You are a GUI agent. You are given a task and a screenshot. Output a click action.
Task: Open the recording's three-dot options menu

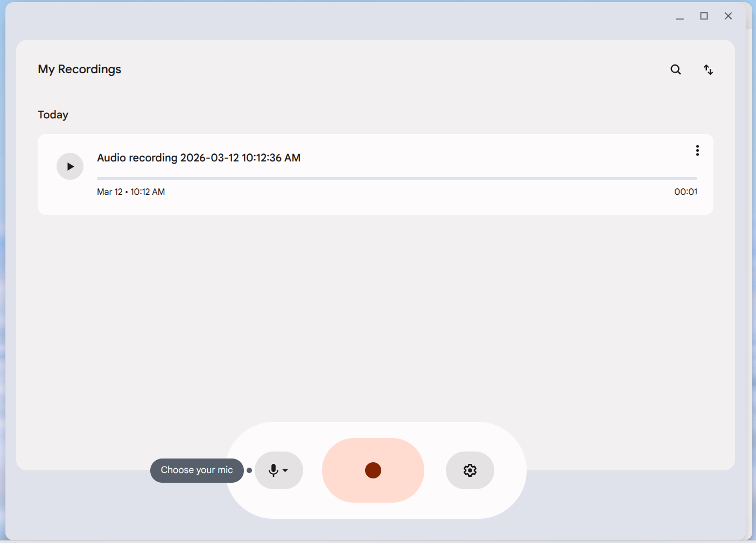coord(697,151)
